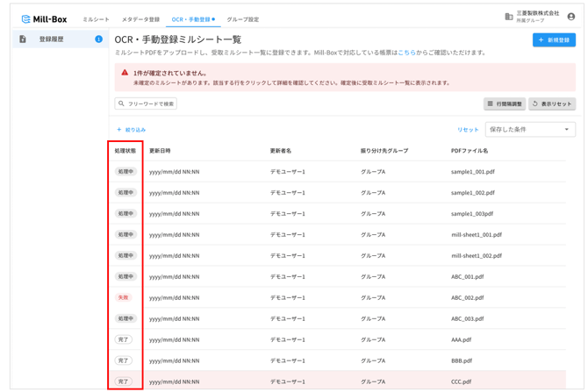
Task: Switch to the メタデータ登録 tab
Action: 140,19
